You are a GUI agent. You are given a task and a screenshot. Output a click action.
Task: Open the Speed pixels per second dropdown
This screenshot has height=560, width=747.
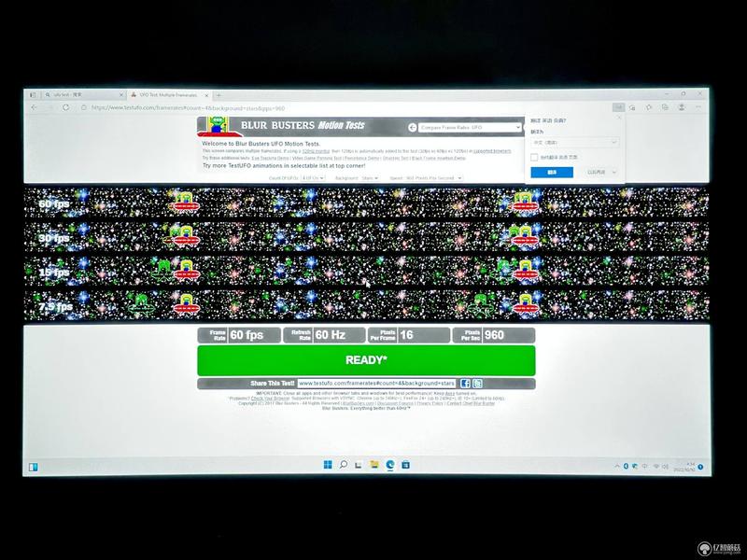433,178
